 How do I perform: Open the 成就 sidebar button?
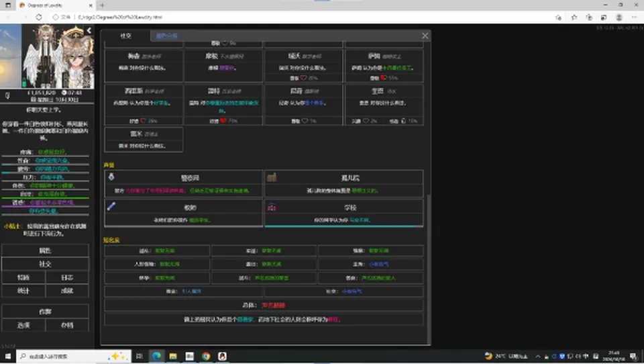(67, 291)
